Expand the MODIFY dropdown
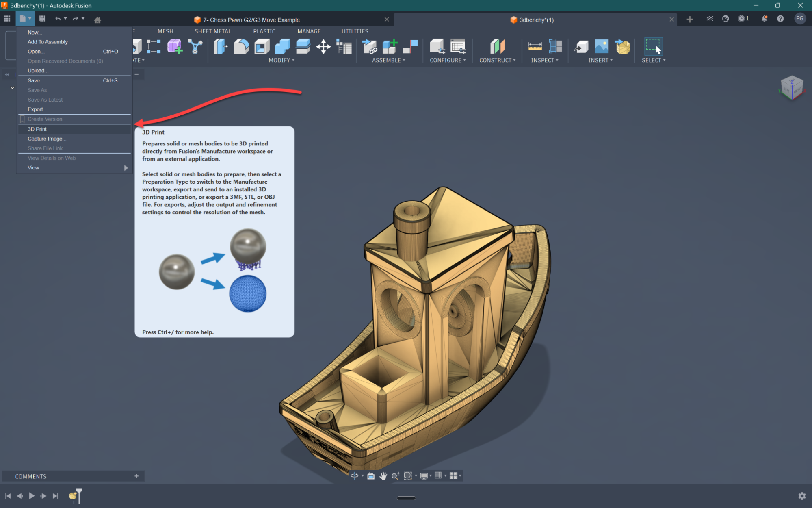This screenshot has width=812, height=508. click(x=281, y=60)
